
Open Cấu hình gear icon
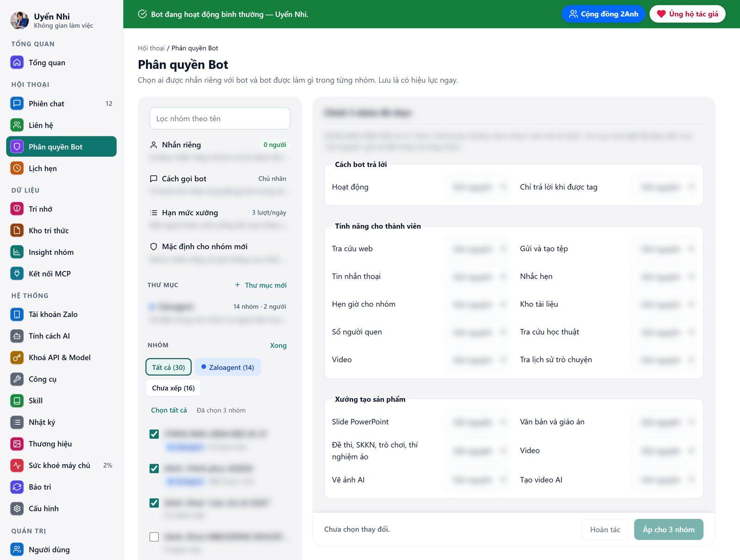coord(17,509)
